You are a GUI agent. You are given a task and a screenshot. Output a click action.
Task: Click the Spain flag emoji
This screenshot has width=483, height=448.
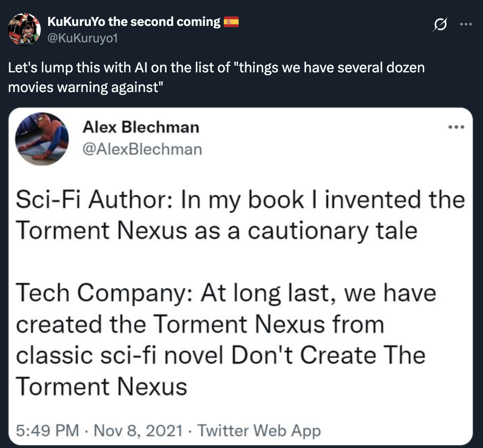point(231,21)
